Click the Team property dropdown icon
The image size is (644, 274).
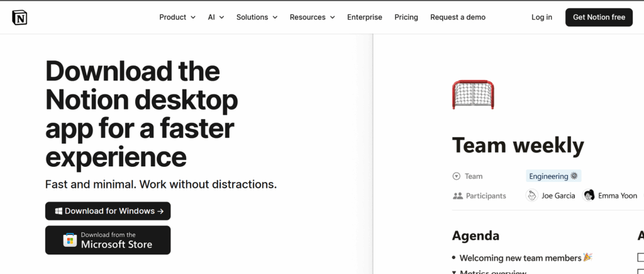click(x=457, y=176)
